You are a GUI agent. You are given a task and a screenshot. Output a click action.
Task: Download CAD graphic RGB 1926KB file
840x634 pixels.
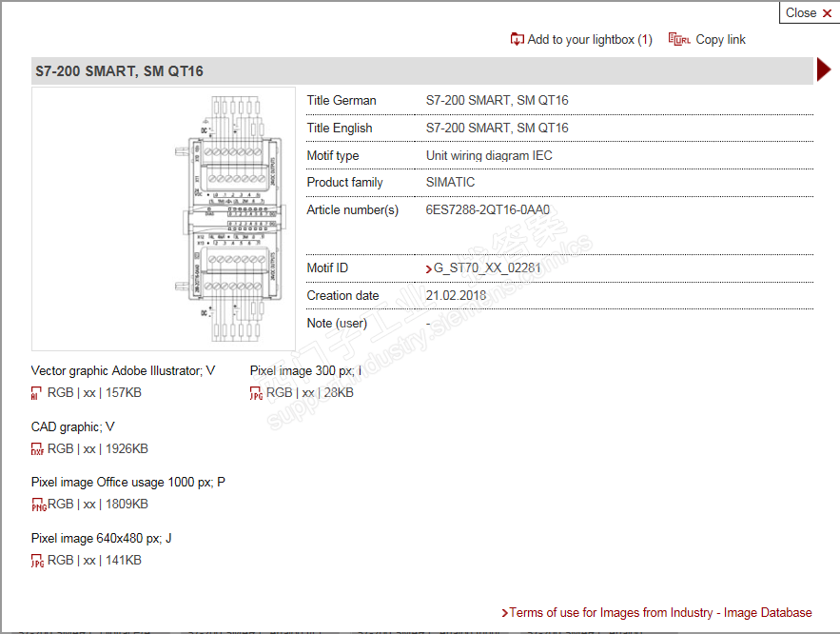(97, 449)
